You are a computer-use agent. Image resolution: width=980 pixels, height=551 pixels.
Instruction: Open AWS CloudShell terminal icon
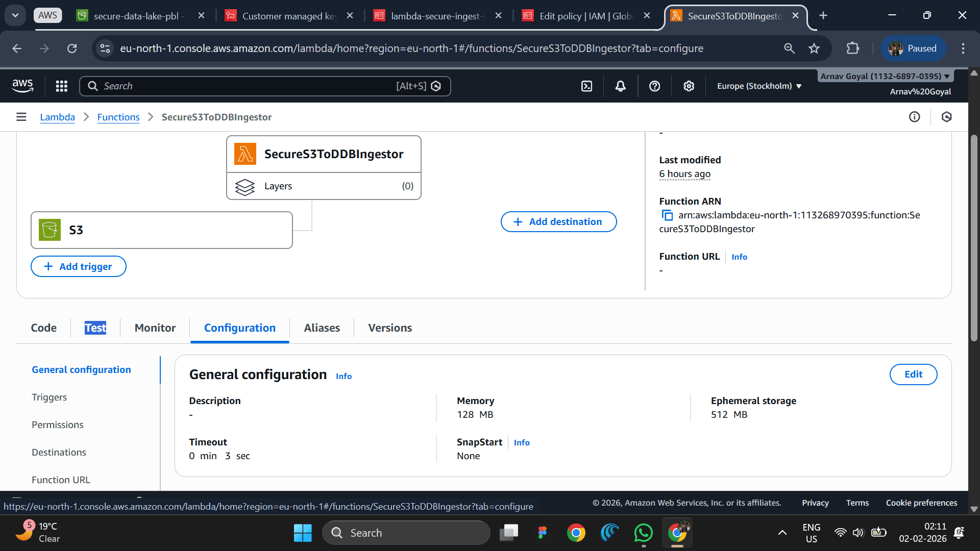click(587, 86)
